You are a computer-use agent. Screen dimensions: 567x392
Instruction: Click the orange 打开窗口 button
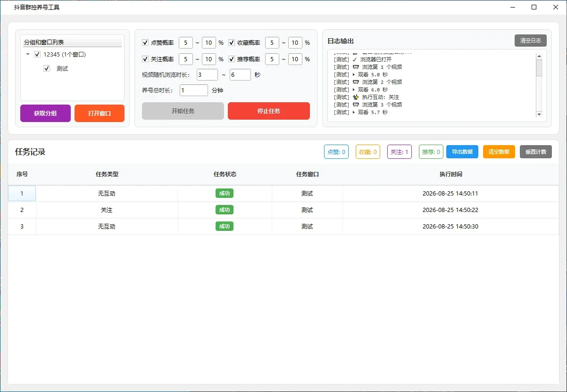coord(100,113)
